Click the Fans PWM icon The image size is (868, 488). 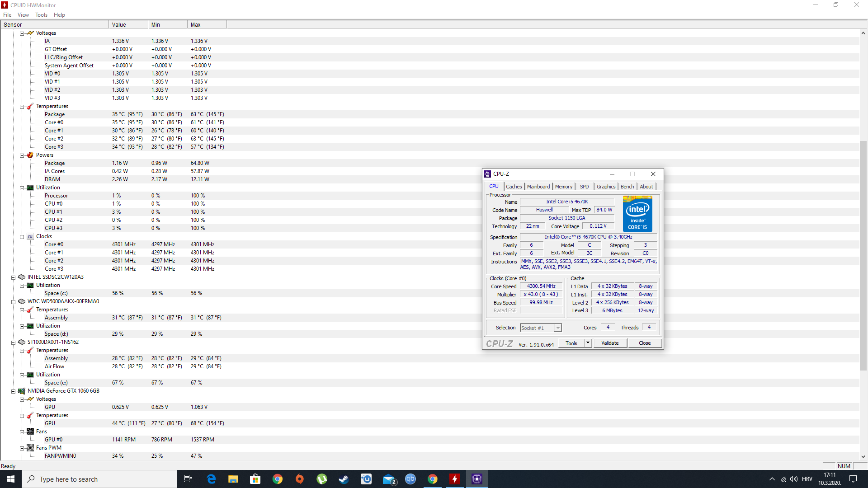click(30, 448)
